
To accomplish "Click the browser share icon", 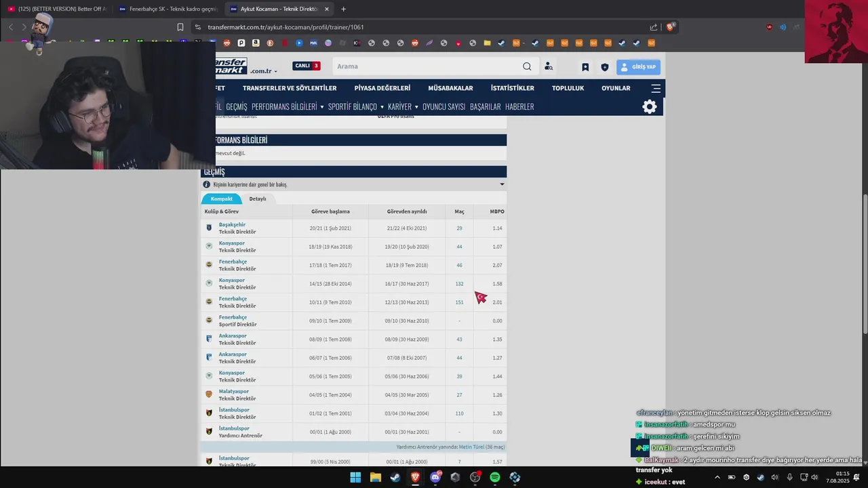I will [x=654, y=27].
